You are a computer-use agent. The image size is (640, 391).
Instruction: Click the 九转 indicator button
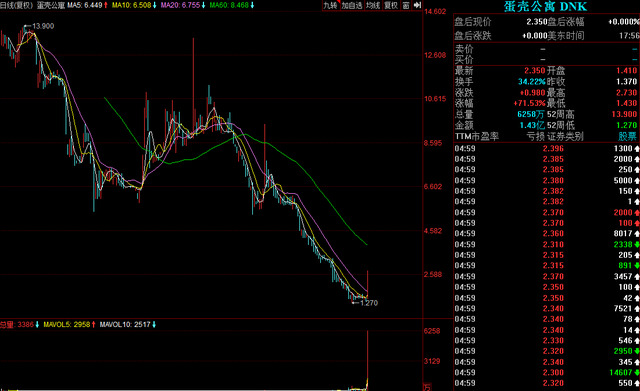[331, 5]
